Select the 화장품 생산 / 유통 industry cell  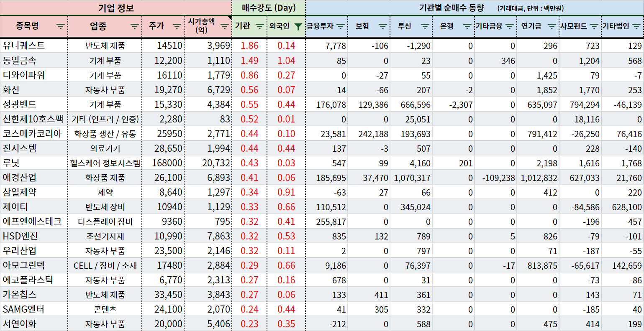(105, 133)
